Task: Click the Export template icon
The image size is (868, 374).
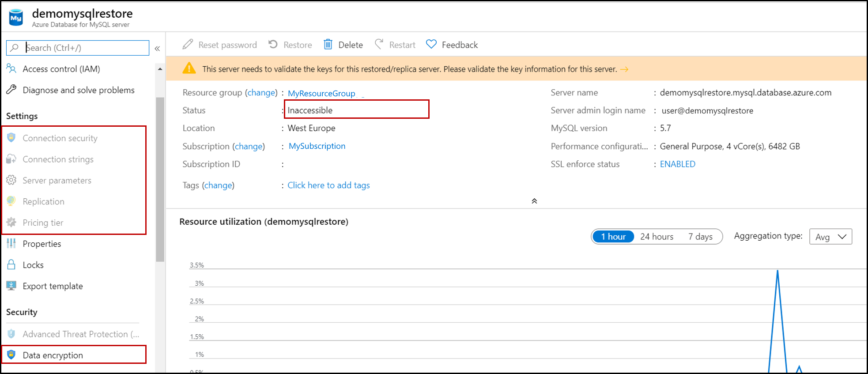Action: [x=11, y=286]
